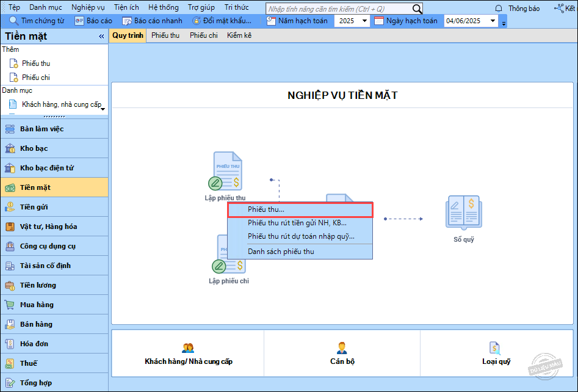Click the Phiếu thu document icon under Thêm

point(13,64)
